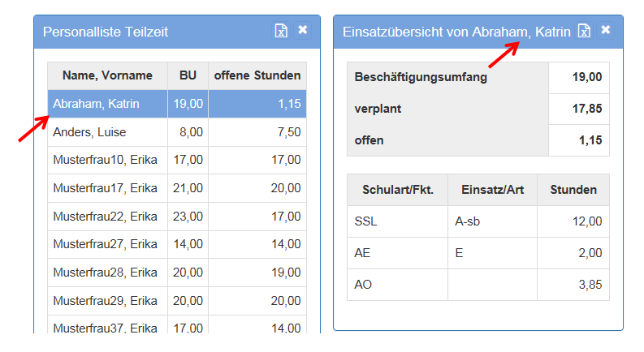Select the SSL assignment row
Image resolution: width=644 pixels, height=352 pixels.
click(478, 221)
